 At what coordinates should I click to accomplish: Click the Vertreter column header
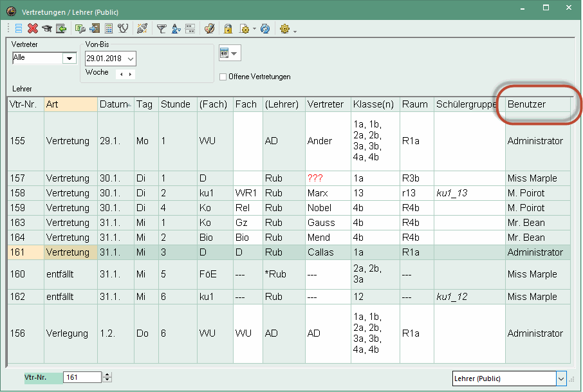[328, 104]
